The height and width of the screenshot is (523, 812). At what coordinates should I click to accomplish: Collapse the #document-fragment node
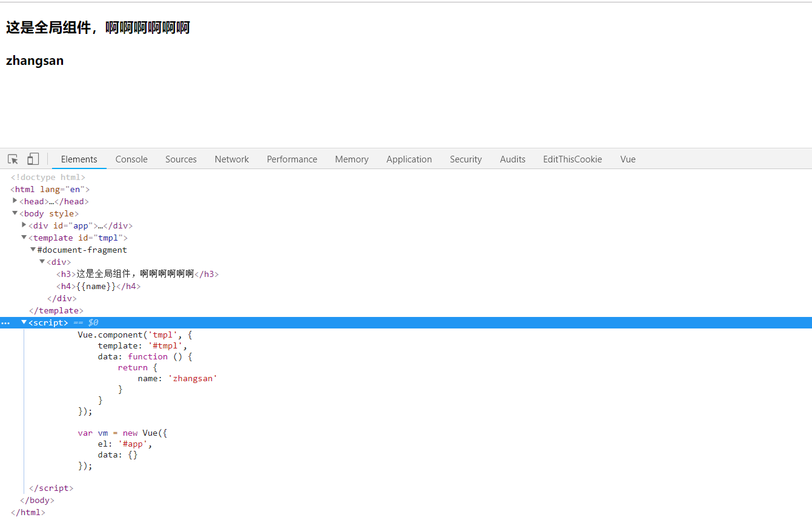(33, 249)
